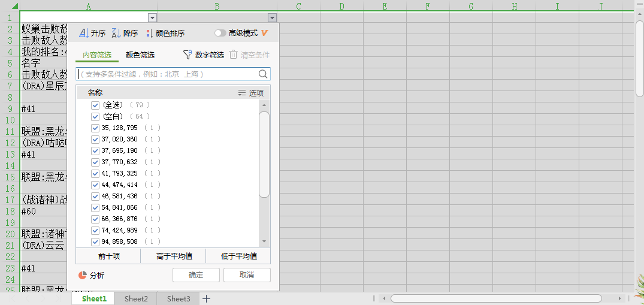Sort ascending with 升序 icon
This screenshot has height=305, width=644.
[84, 34]
